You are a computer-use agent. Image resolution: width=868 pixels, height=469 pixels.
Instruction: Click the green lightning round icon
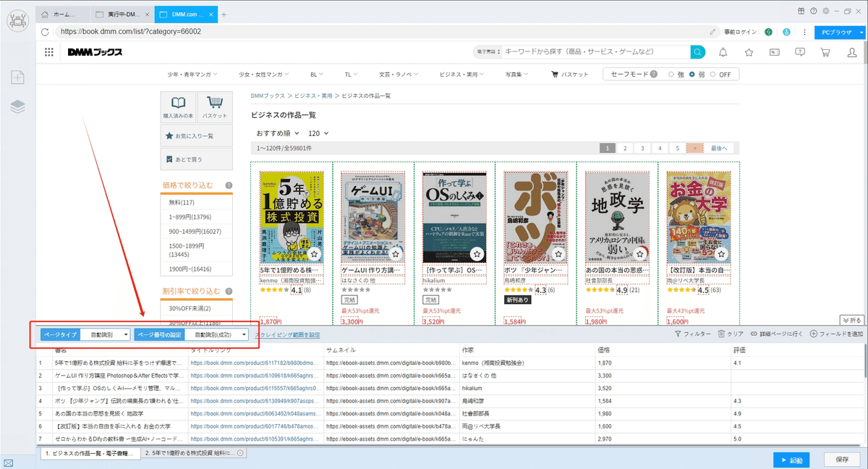(x=768, y=32)
